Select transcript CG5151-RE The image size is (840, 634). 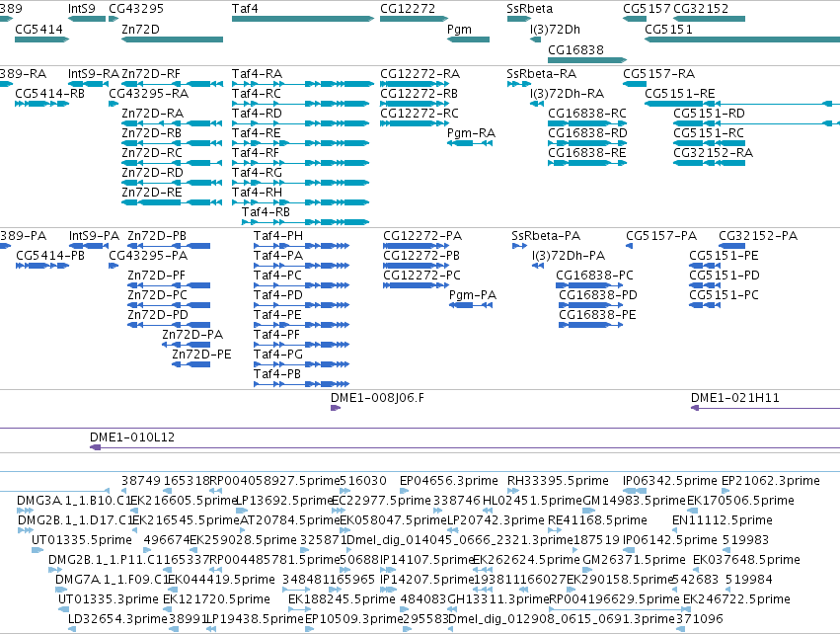point(742,104)
